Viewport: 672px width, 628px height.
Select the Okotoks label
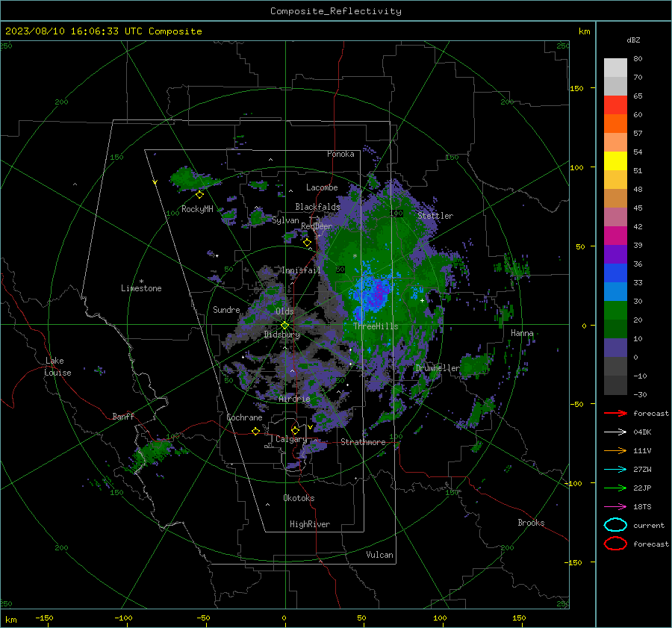(299, 498)
